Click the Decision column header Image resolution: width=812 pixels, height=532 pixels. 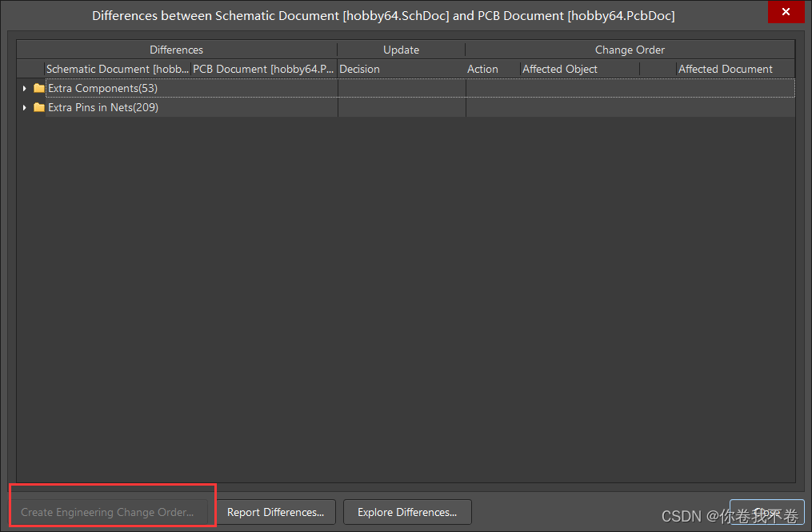[x=360, y=70]
